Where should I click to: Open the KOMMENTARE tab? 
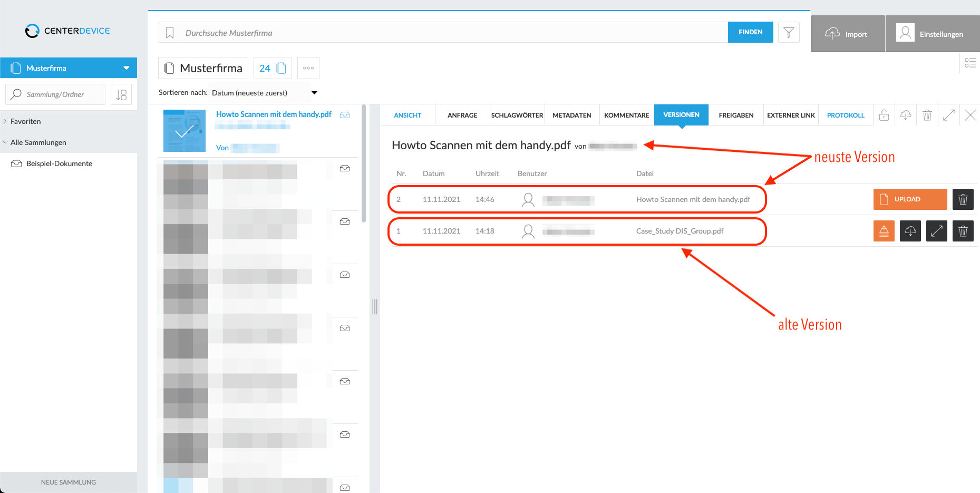point(627,115)
